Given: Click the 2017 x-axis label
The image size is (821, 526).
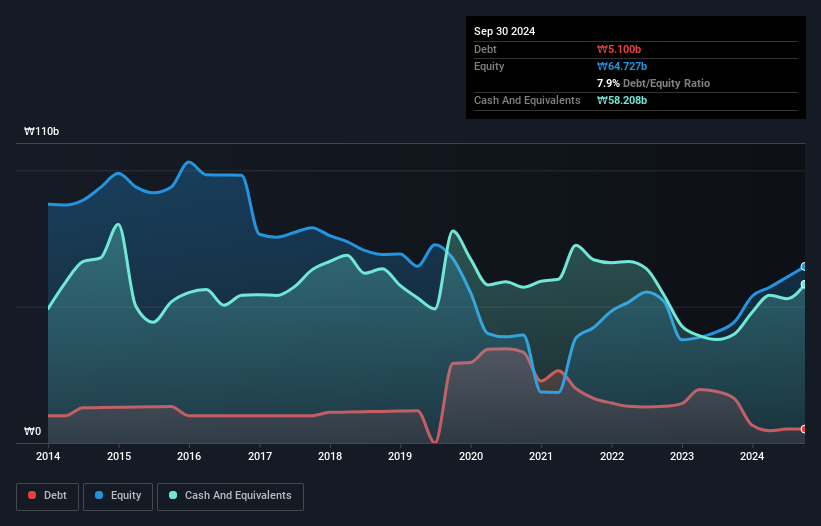Looking at the screenshot, I should coord(260,456).
